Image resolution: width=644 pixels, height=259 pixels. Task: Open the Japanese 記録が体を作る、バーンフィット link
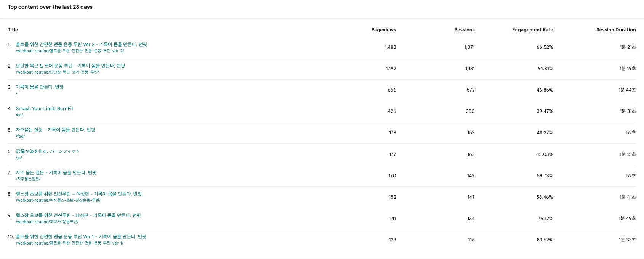(48, 151)
